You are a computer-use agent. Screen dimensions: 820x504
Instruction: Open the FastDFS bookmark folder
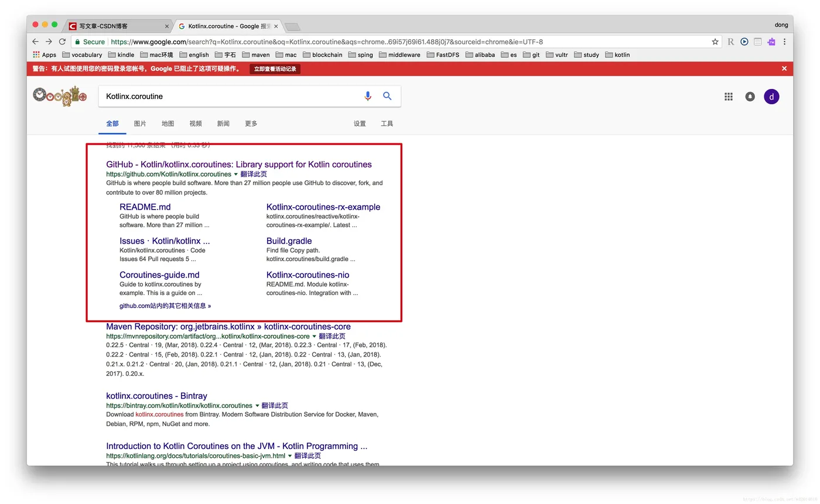point(442,54)
